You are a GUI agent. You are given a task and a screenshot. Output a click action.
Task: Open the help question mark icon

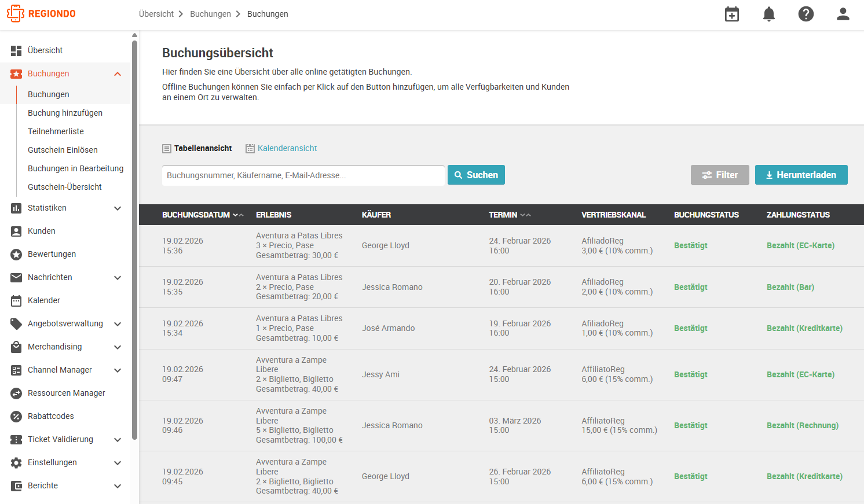coord(806,14)
